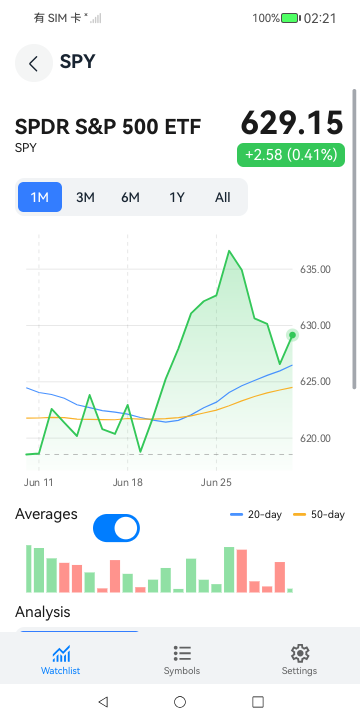This screenshot has width=360, height=720.
Task: Toggle the Averages switch off
Action: [116, 528]
